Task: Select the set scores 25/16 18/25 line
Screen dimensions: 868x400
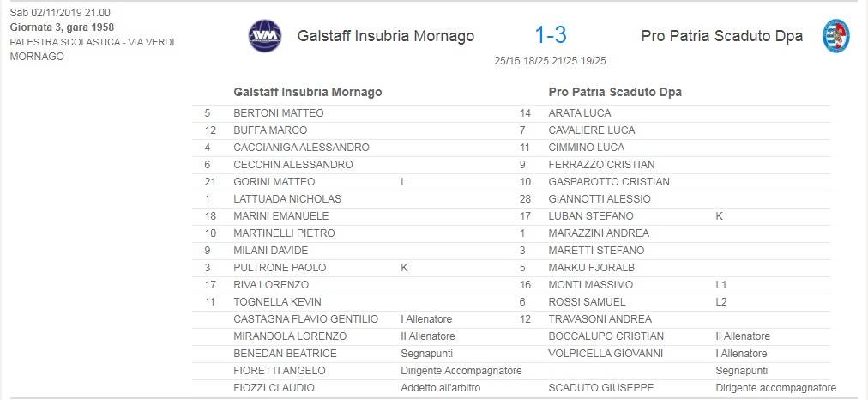Action: pos(551,61)
